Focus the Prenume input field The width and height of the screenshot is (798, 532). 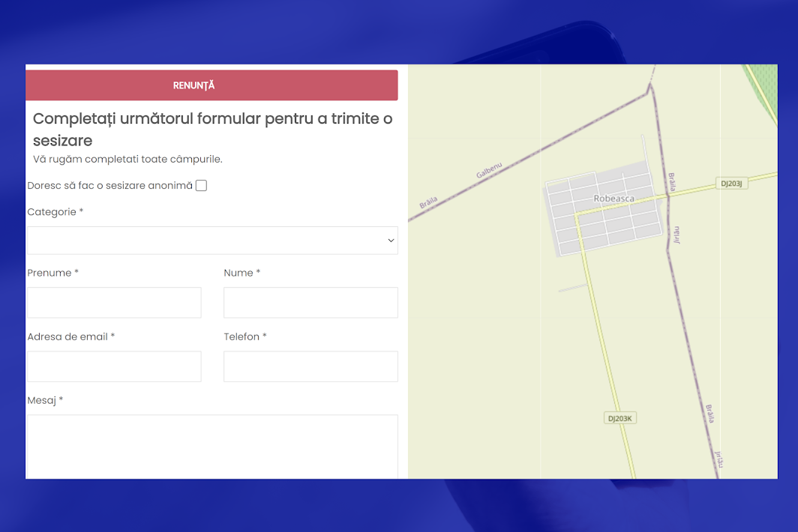point(114,303)
